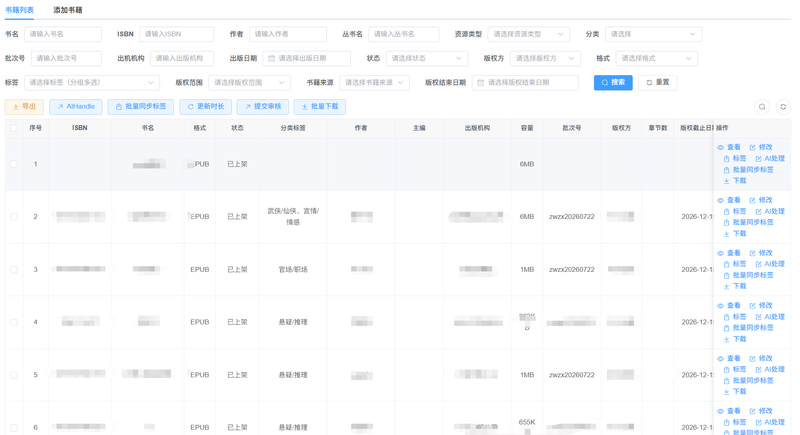Click 查看 in row 3
The image size is (800, 435).
click(729, 253)
